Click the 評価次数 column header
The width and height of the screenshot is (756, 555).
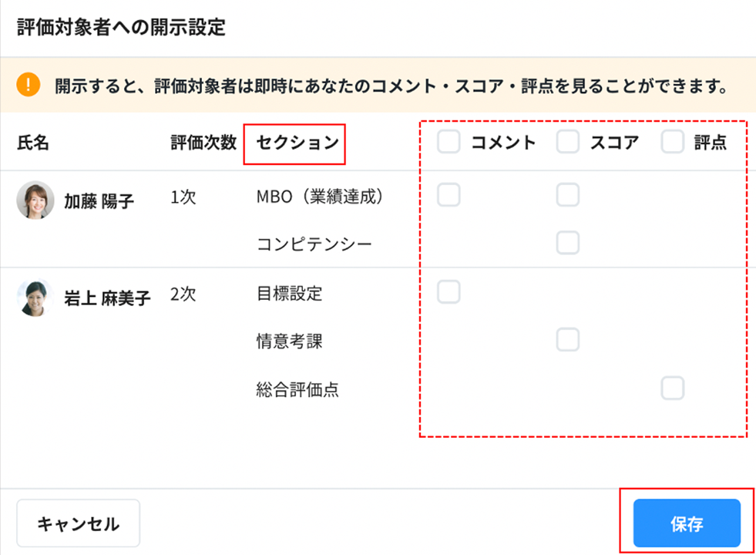(203, 143)
